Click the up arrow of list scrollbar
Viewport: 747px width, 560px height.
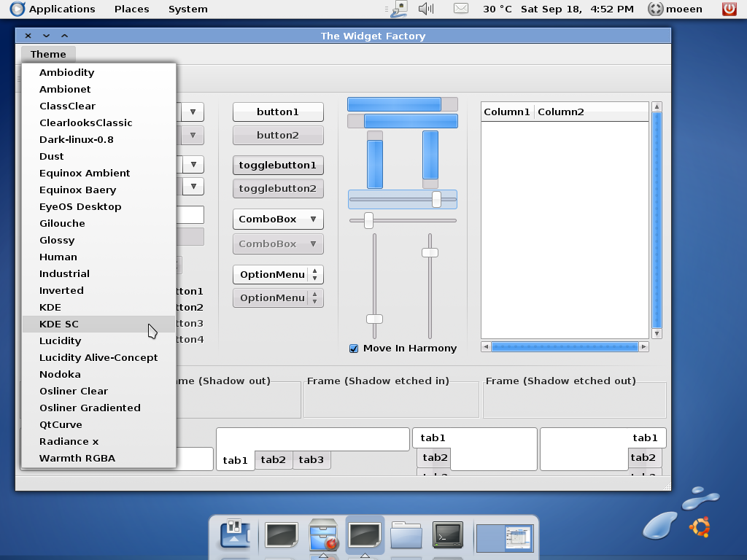pyautogui.click(x=657, y=106)
